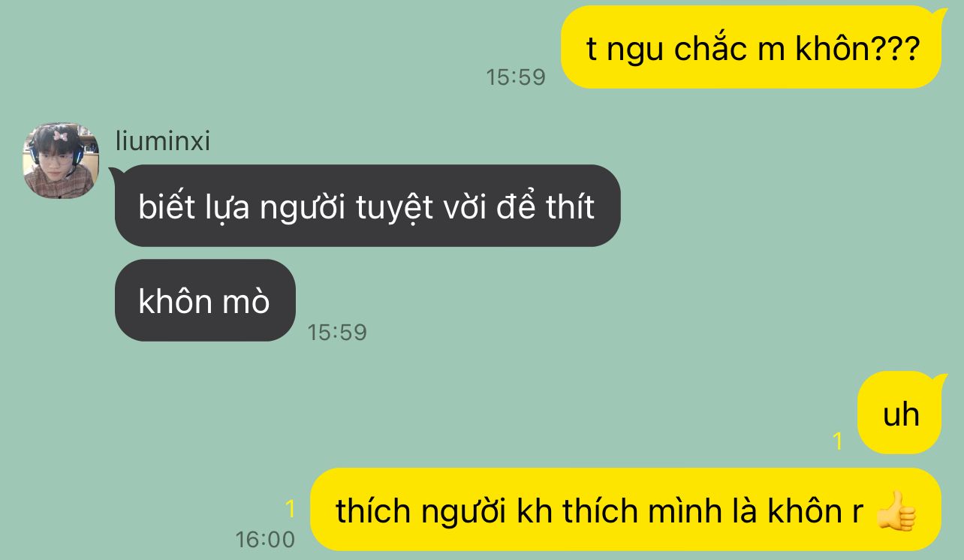Click the 16:00 timestamp
This screenshot has height=560, width=964.
point(265,539)
